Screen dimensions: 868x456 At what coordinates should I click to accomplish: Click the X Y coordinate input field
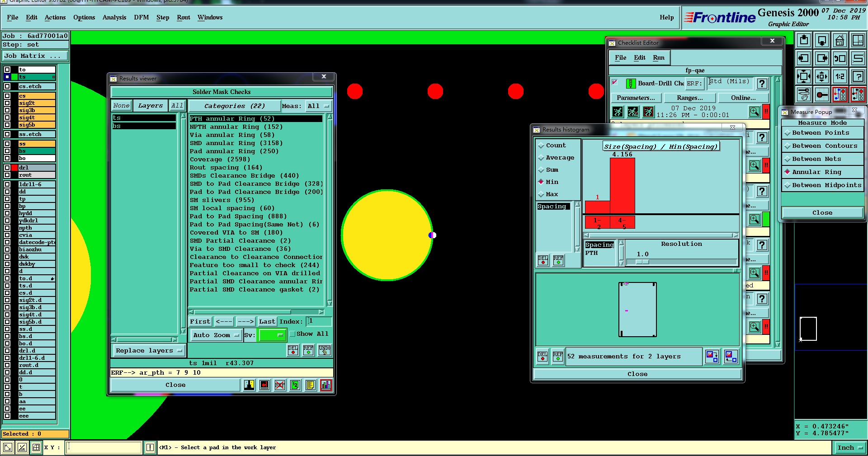point(104,447)
